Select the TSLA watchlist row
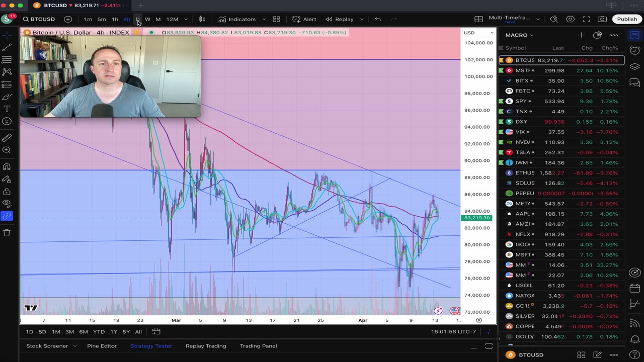 pos(561,152)
